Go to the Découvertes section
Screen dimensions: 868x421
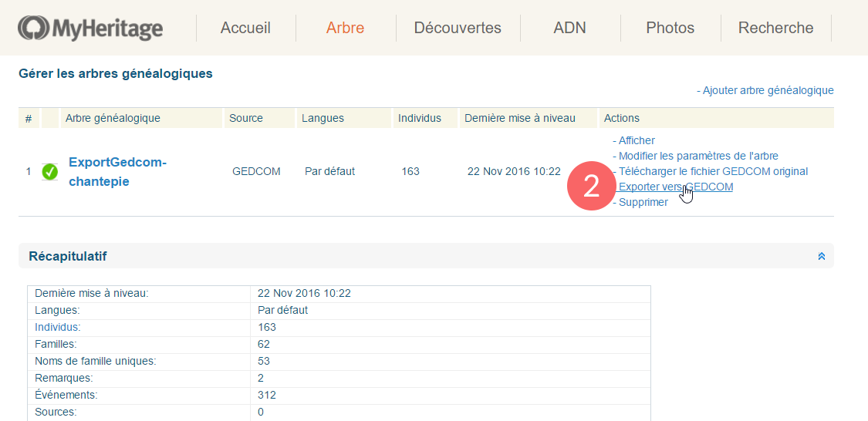[x=458, y=29]
